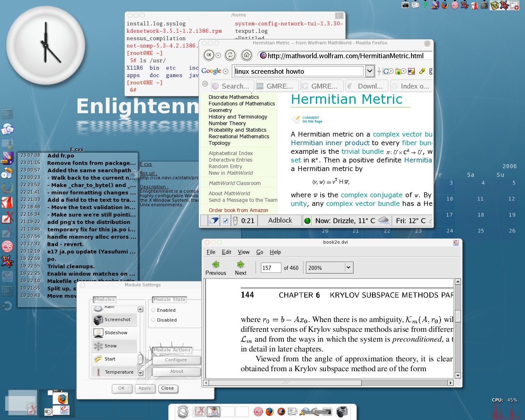Click the vertical scrollbar thumb in the DVI viewer

(458, 316)
